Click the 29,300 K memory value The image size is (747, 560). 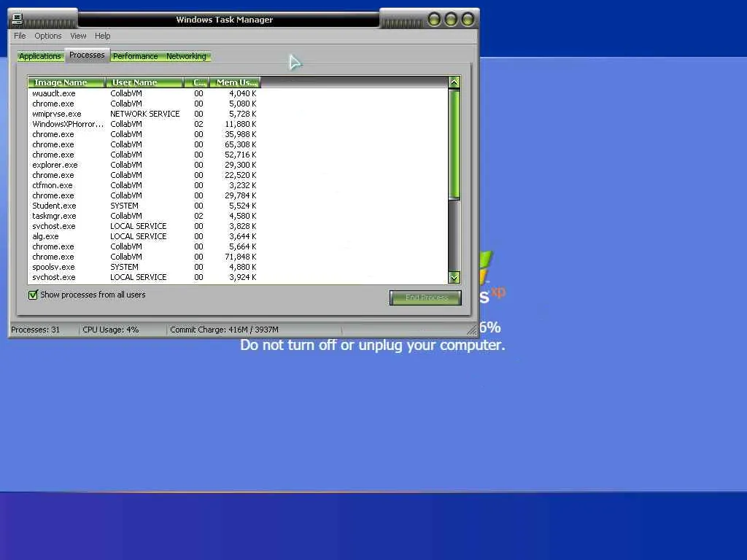click(x=241, y=165)
